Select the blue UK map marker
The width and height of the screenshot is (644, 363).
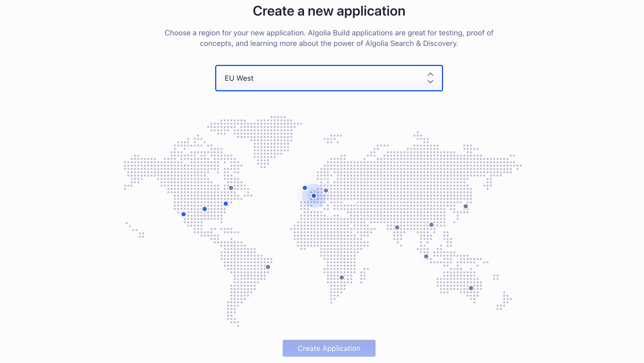(x=305, y=188)
